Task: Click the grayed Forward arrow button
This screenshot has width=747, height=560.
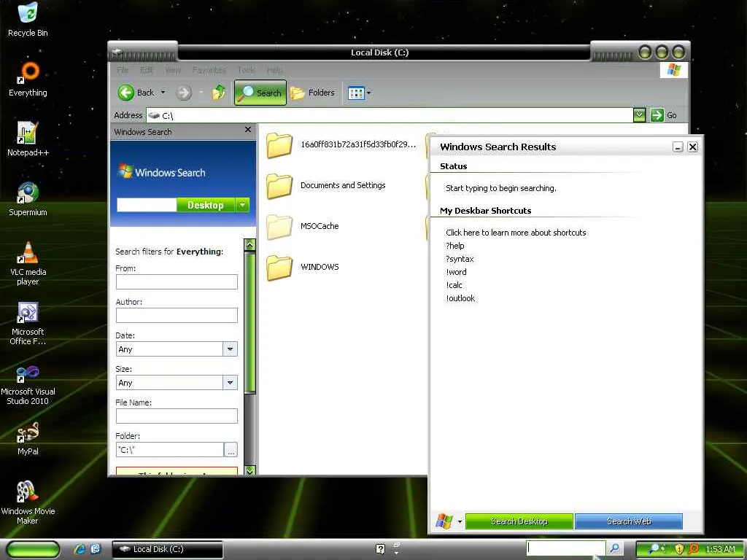Action: pyautogui.click(x=184, y=93)
